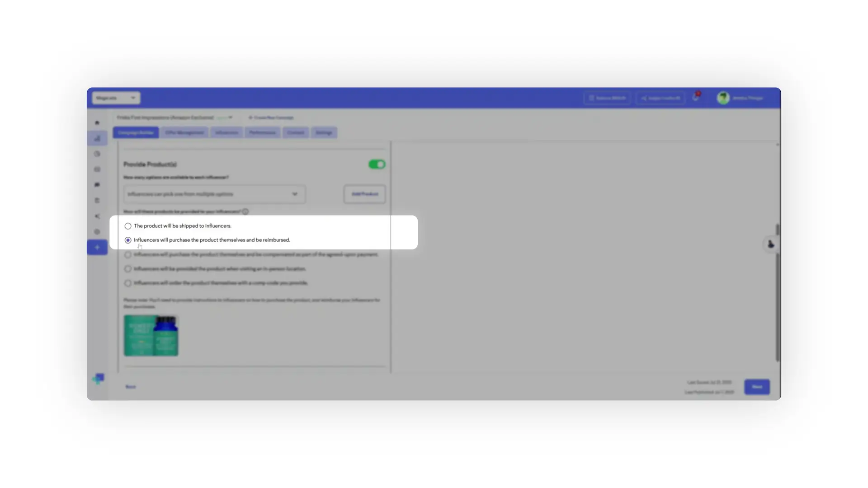The height and width of the screenshot is (488, 868).
Task: Switch to the Performance tab
Action: 262,132
